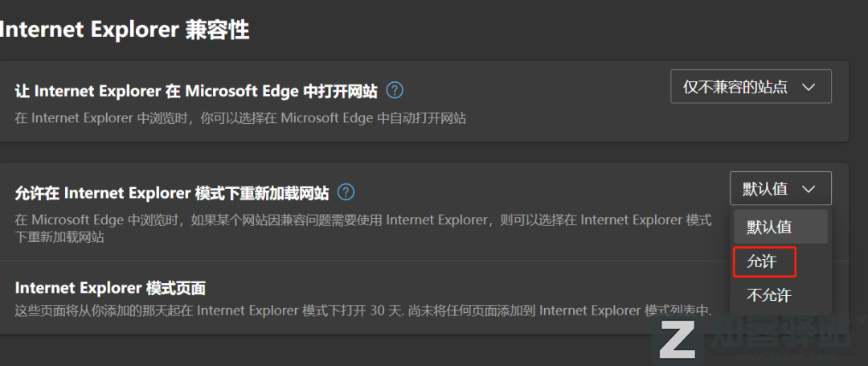Choose 允许 in the dropdown list

coord(763,261)
